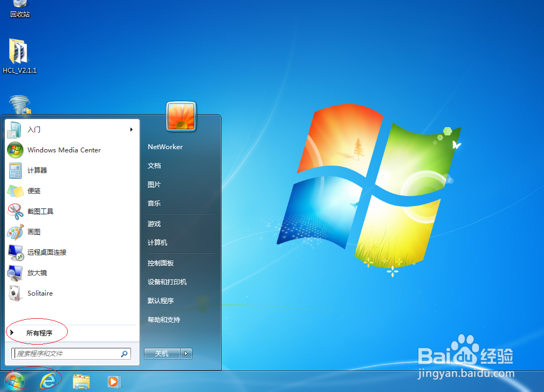Open Games (游戏)

pos(154,224)
